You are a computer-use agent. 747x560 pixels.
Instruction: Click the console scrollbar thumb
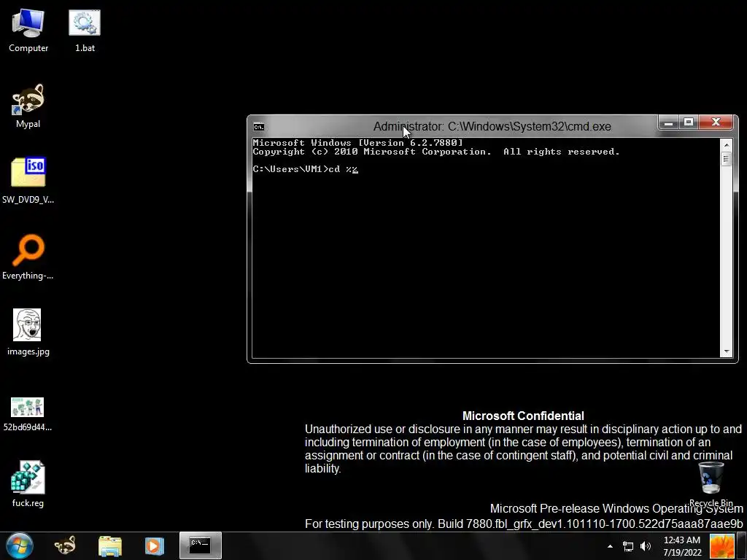coord(726,158)
